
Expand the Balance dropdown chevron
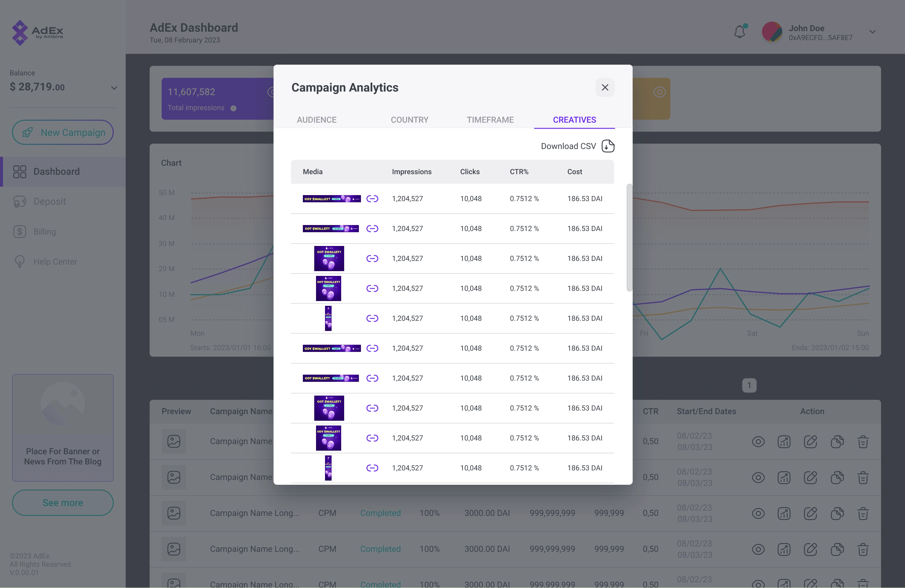[114, 88]
